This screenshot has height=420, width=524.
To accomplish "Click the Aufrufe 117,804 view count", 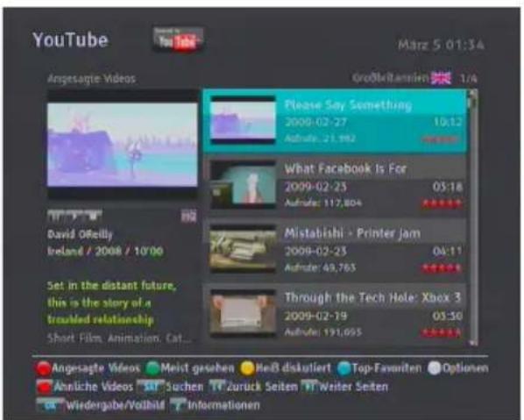I will coord(322,203).
